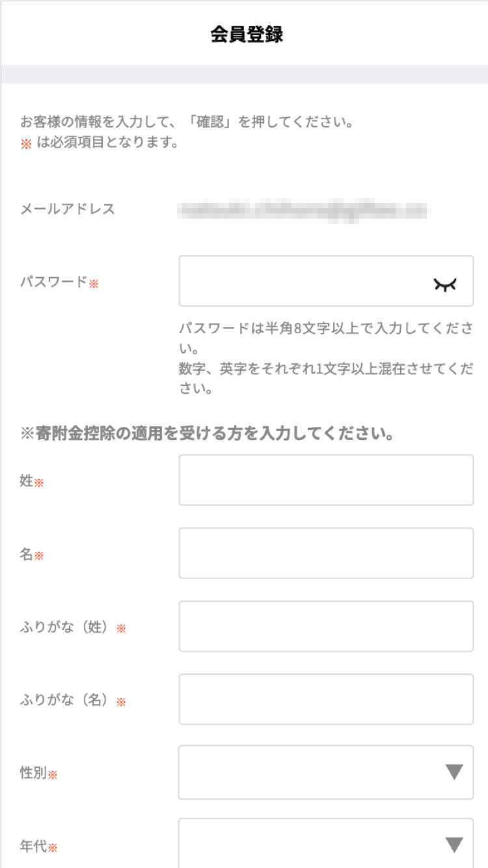Click the triangle arrow in 性別 selector
The image size is (488, 868).
click(454, 772)
